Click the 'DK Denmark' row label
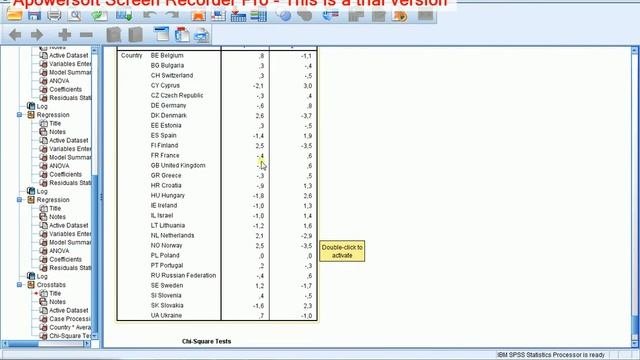Viewport: 640px width, 360px height. [169, 116]
